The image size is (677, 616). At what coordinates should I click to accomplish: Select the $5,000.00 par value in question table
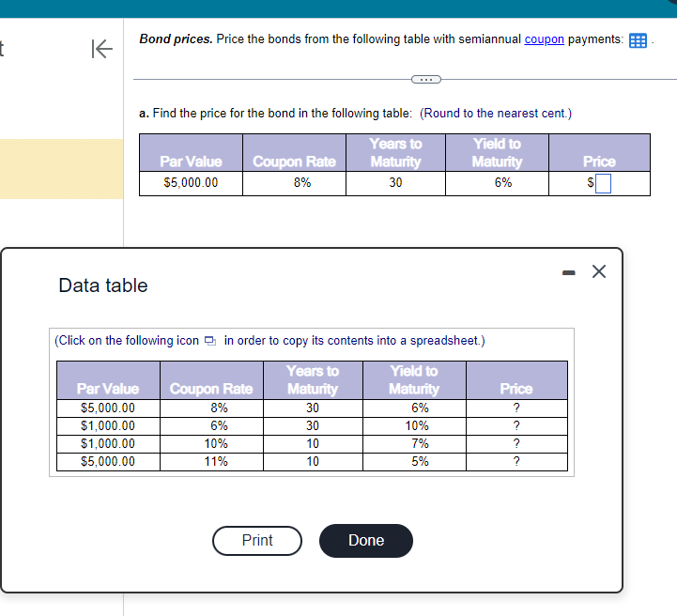191,183
